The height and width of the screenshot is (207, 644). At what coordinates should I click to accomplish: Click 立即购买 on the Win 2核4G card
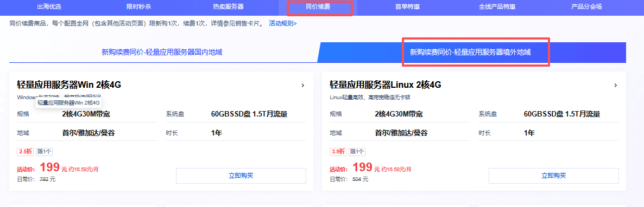tap(241, 176)
